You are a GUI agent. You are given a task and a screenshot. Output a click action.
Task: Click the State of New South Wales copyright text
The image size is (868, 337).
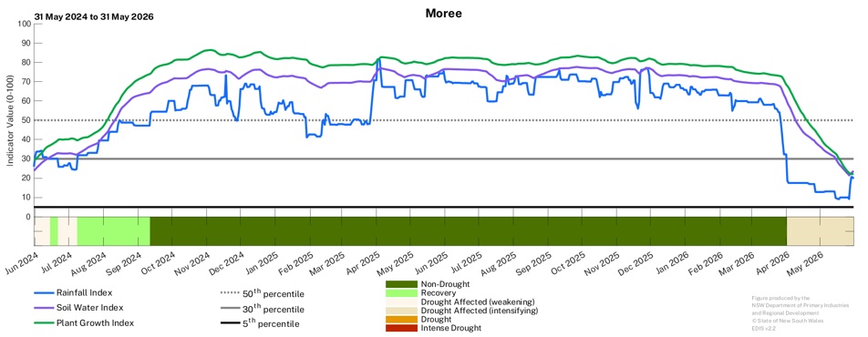coord(787,321)
